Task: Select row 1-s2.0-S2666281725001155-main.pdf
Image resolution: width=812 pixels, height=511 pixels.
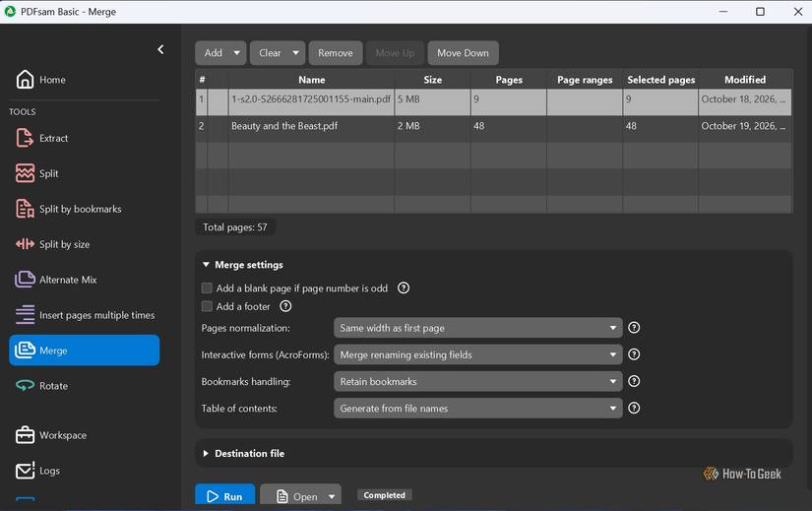Action: (x=493, y=102)
